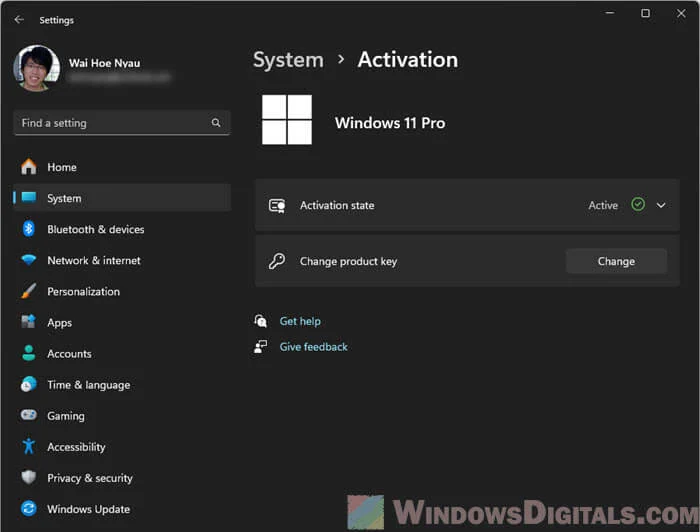Screen dimensions: 700x532
Task: Click the Wai Hoe Nvau account name
Action: 104,63
